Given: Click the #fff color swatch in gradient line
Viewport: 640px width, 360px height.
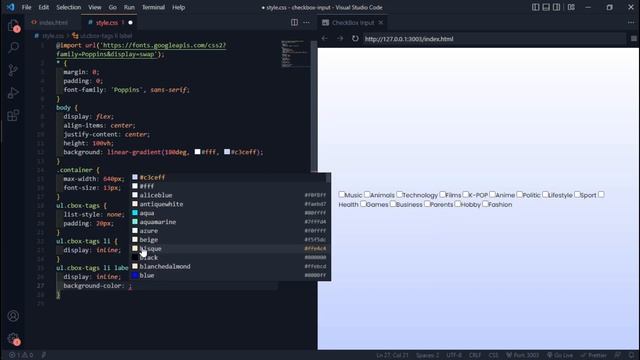Looking at the screenshot, I should tap(198, 152).
